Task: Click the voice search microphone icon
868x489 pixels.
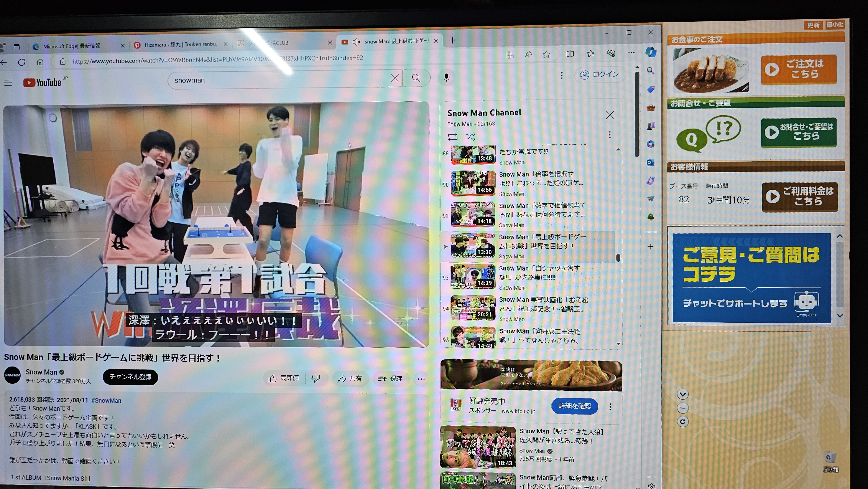Action: click(446, 78)
